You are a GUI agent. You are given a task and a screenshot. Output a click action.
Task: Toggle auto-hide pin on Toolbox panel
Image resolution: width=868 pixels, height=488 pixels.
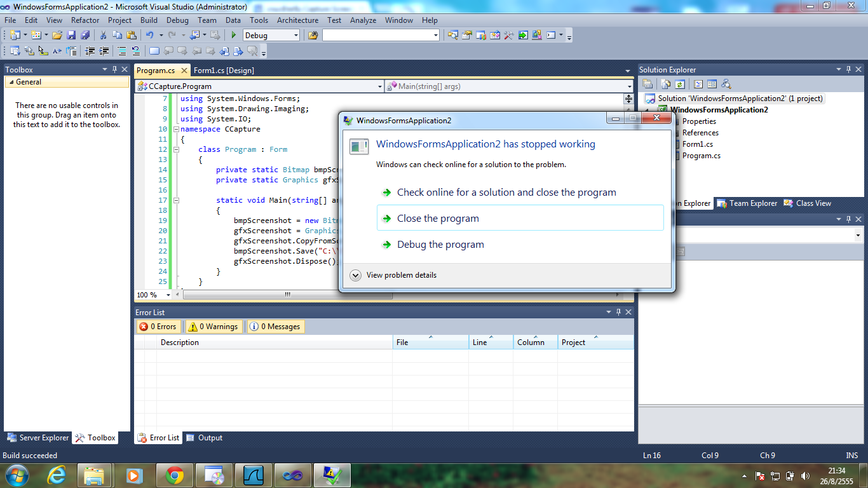114,69
